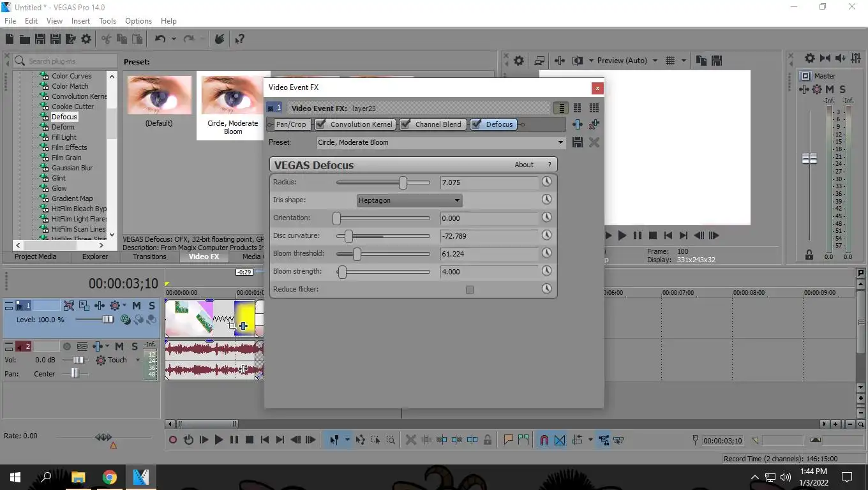Select Film Grain in plug-in list
The image size is (868, 490).
[x=66, y=158]
